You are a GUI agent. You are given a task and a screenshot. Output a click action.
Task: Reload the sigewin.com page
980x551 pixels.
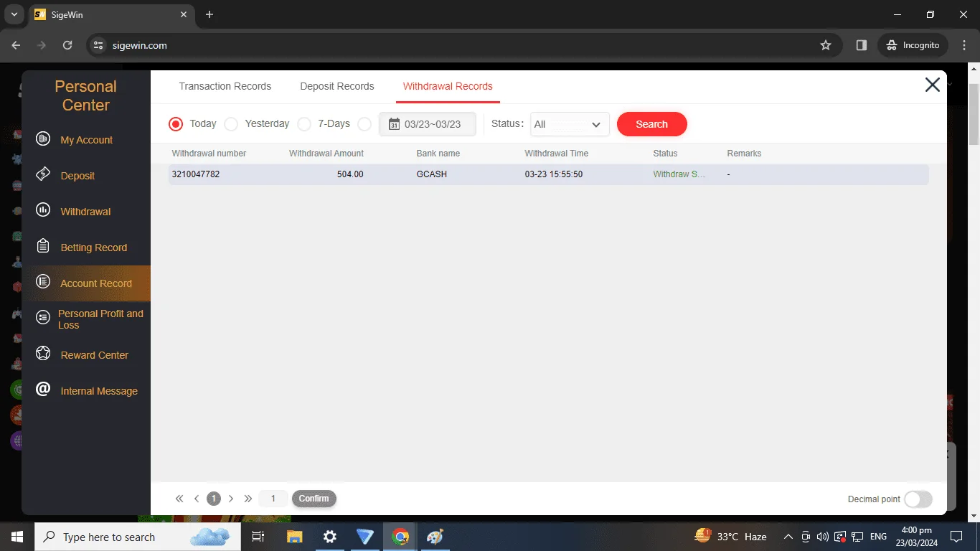[x=67, y=45]
